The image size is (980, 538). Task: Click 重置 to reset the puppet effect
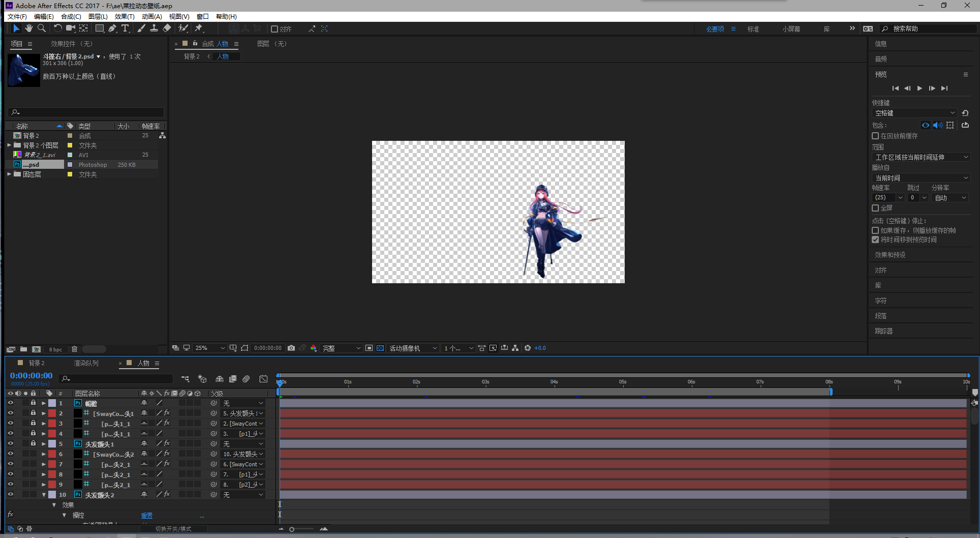coord(146,515)
